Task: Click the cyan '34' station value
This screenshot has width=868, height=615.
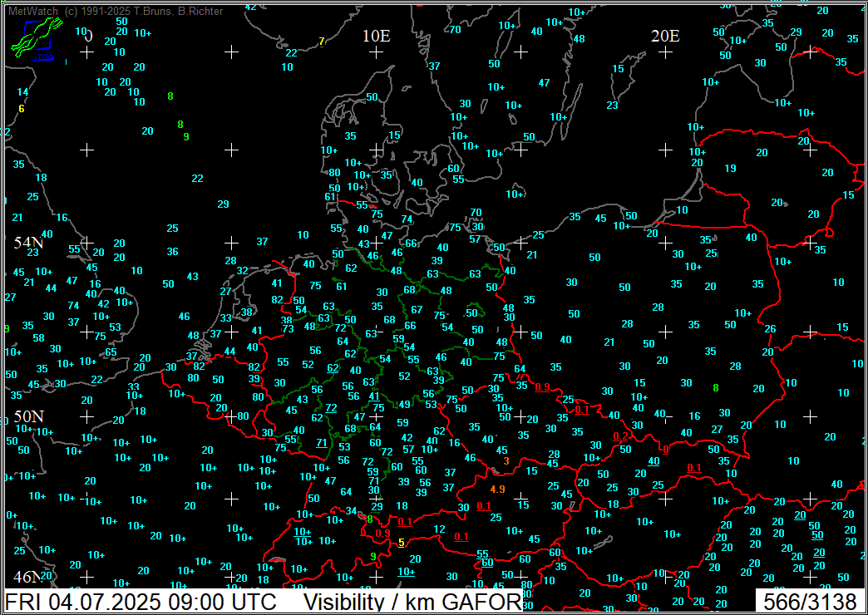Action: 351,510
